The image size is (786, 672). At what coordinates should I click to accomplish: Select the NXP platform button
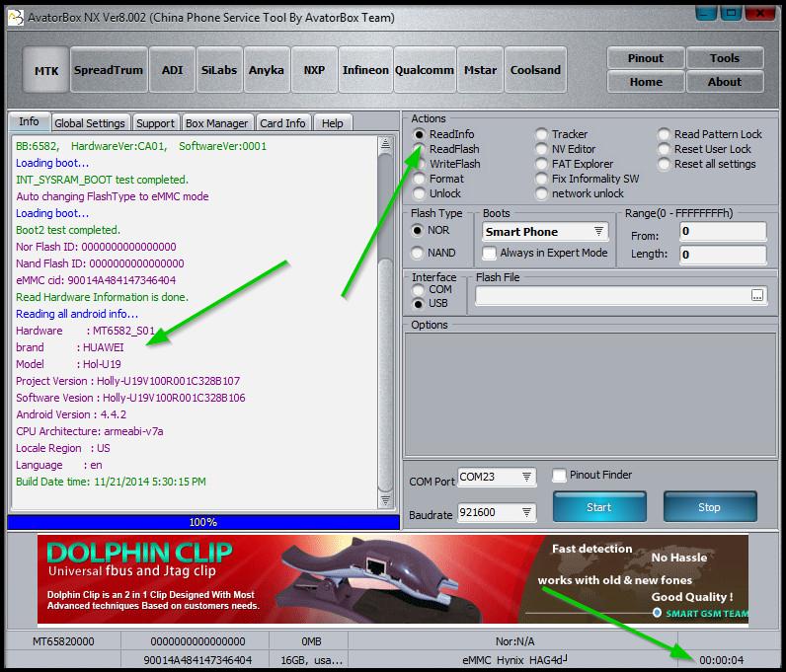314,70
